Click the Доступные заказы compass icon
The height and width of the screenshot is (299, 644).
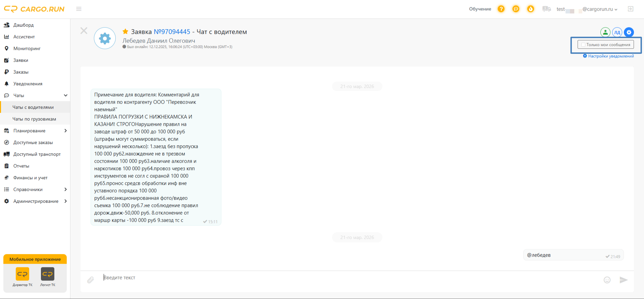[6, 142]
